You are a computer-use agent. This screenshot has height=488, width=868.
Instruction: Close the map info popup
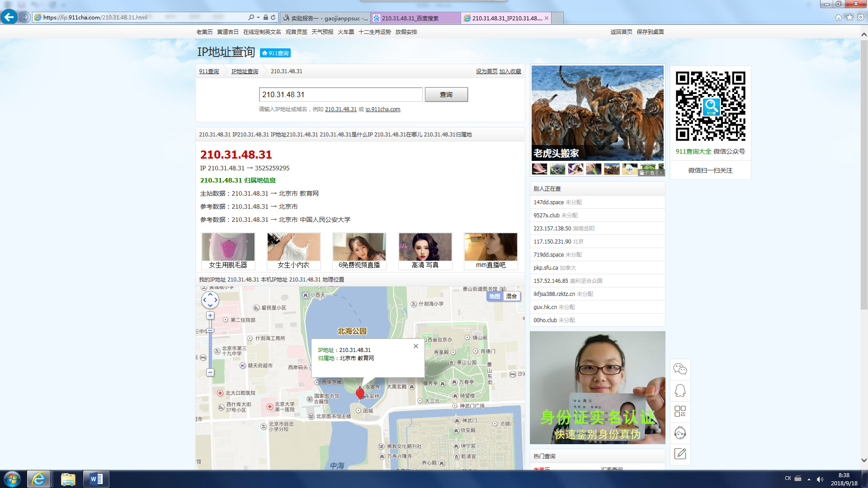415,346
